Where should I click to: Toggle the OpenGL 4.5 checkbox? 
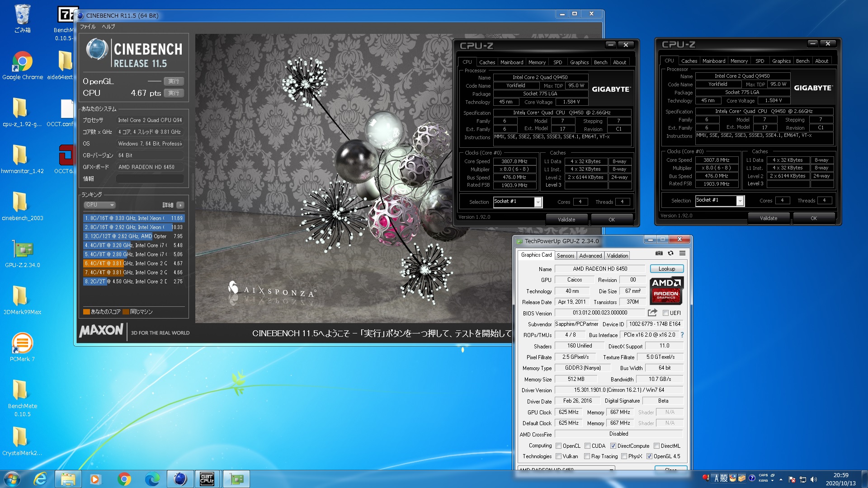[649, 456]
